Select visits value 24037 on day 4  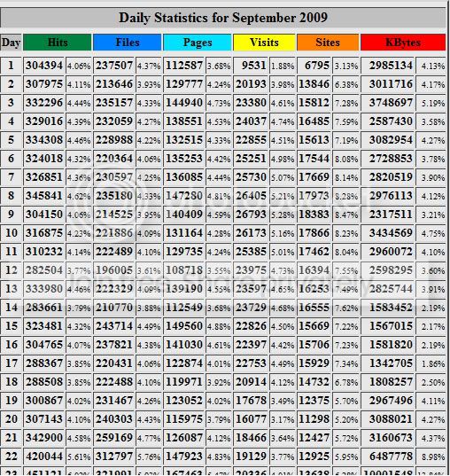[251, 121]
